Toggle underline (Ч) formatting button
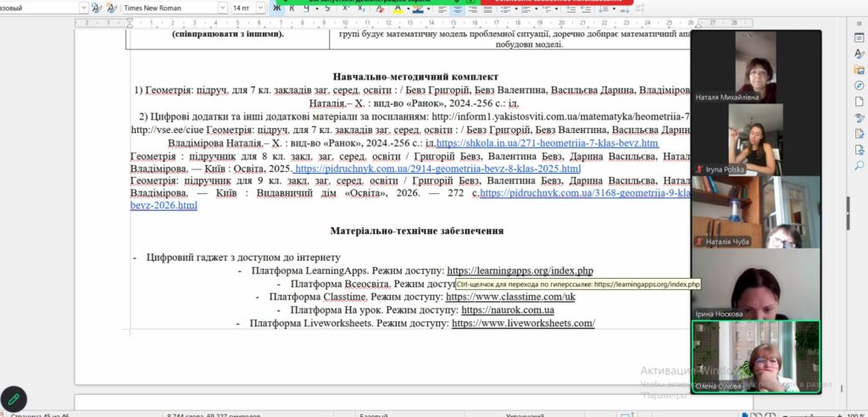This screenshot has width=868, height=417. (x=306, y=8)
